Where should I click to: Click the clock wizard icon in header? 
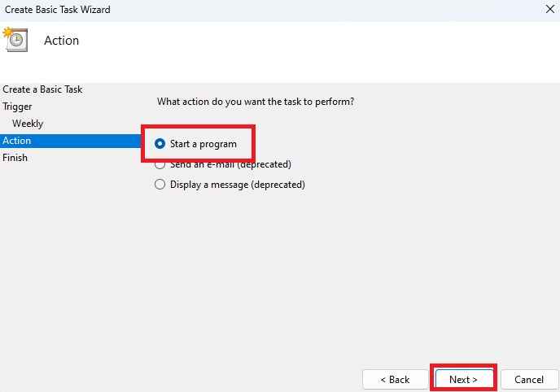point(15,40)
